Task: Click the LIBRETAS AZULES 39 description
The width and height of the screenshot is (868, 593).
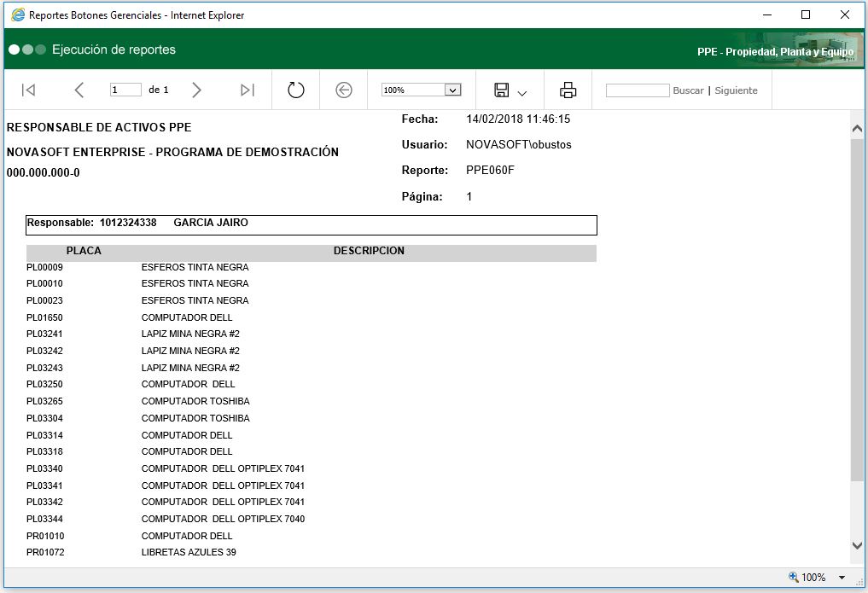Action: click(x=189, y=552)
